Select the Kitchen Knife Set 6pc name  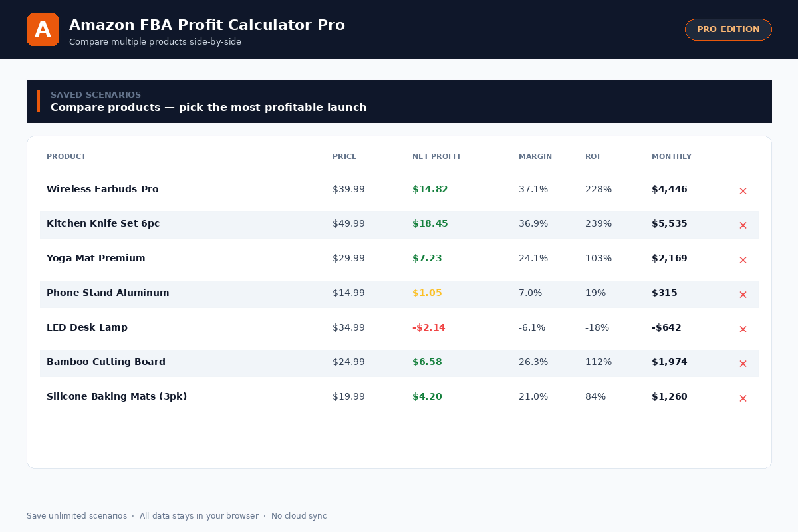[x=103, y=224]
